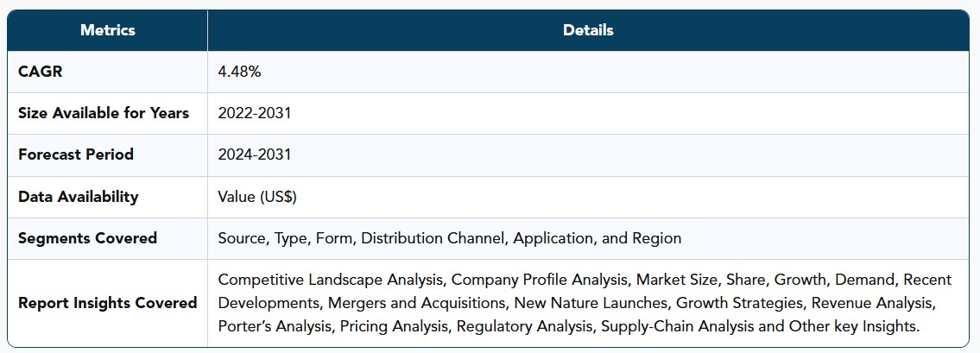Screen dimensions: 980x353
Task: Click the 2022-2031 years value
Action: (x=255, y=113)
